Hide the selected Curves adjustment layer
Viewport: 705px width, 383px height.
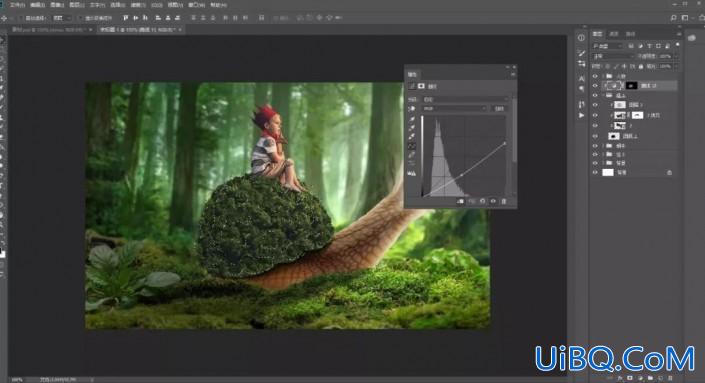595,85
